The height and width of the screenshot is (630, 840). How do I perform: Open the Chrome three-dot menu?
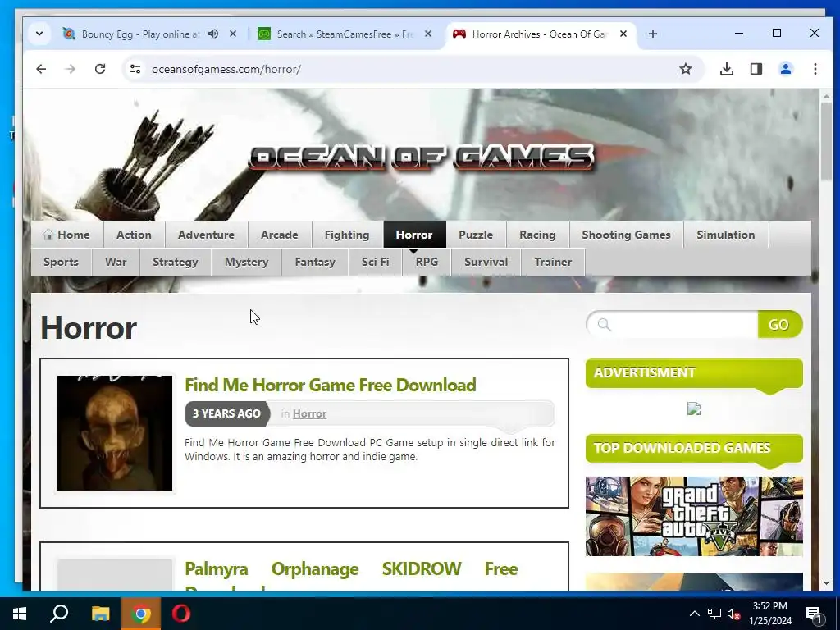pyautogui.click(x=815, y=69)
